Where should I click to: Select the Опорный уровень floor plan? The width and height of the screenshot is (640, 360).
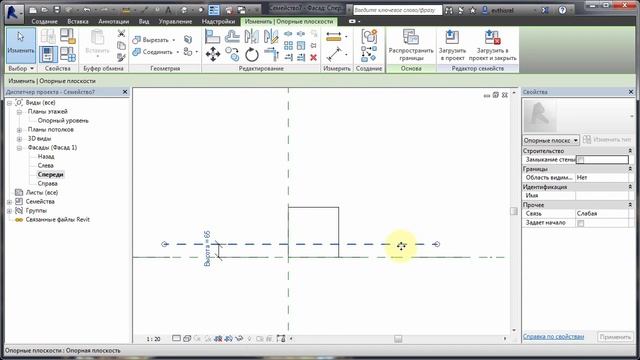tap(63, 121)
